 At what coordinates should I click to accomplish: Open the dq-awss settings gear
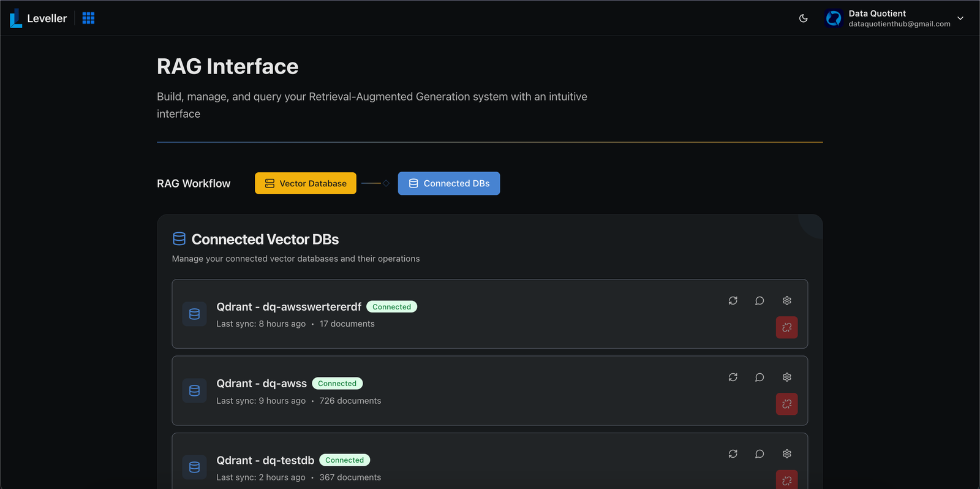click(x=787, y=377)
